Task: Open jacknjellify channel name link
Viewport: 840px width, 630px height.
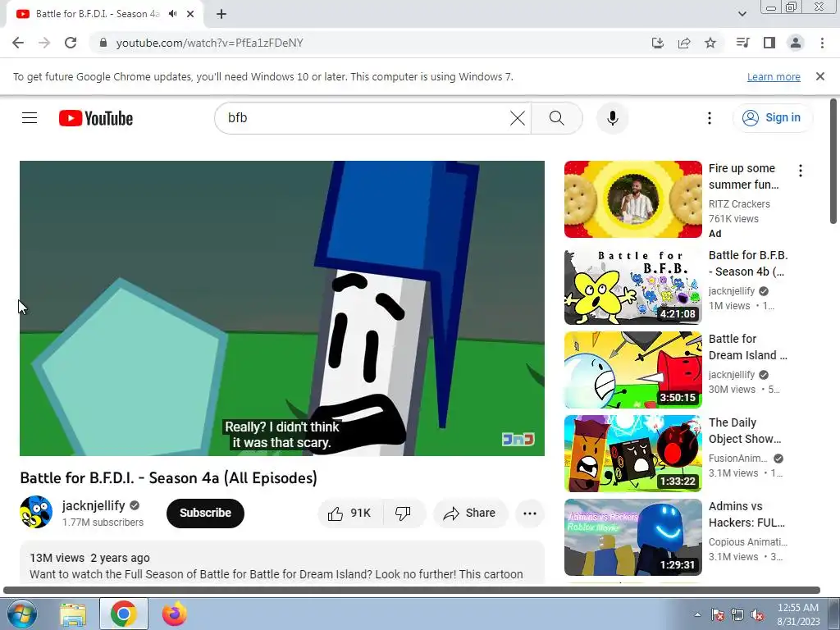Action: (x=94, y=505)
